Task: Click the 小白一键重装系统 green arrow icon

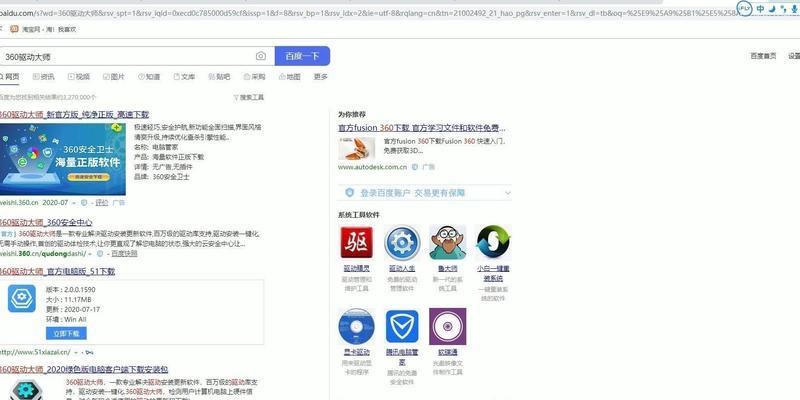Action: pyautogui.click(x=493, y=242)
